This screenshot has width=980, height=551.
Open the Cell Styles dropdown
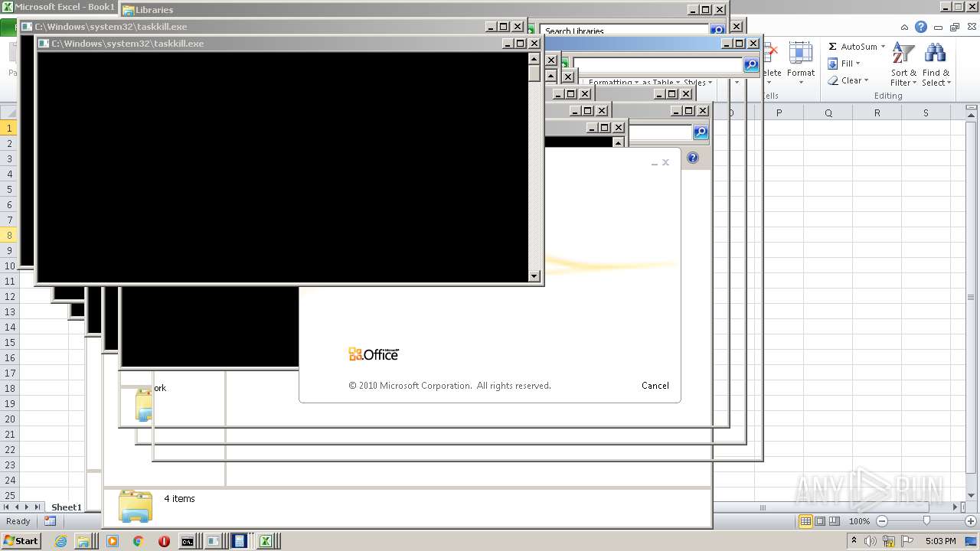(698, 83)
